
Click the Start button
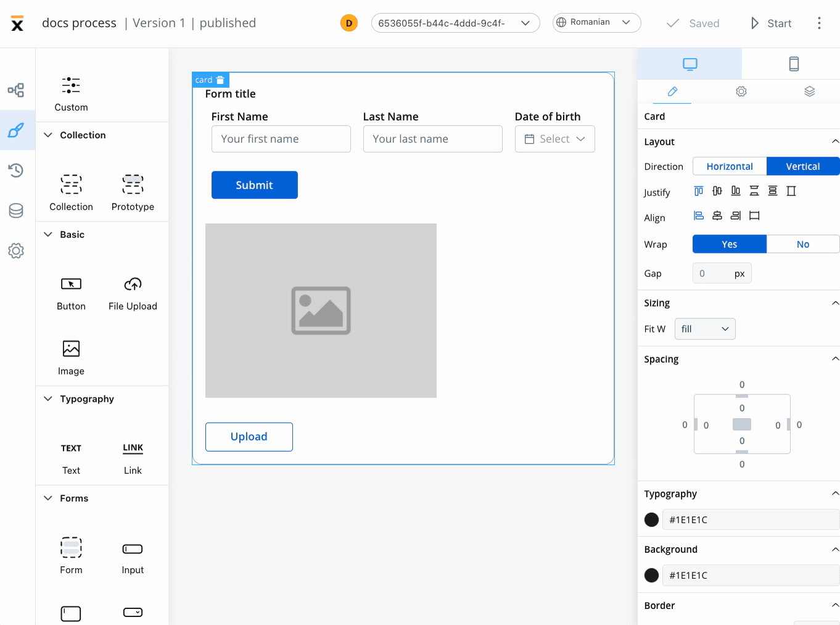pos(771,23)
